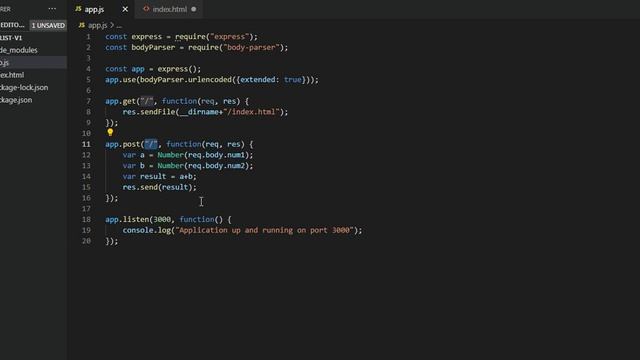The height and width of the screenshot is (360, 640).
Task: Close the app.js tab
Action: [125, 9]
